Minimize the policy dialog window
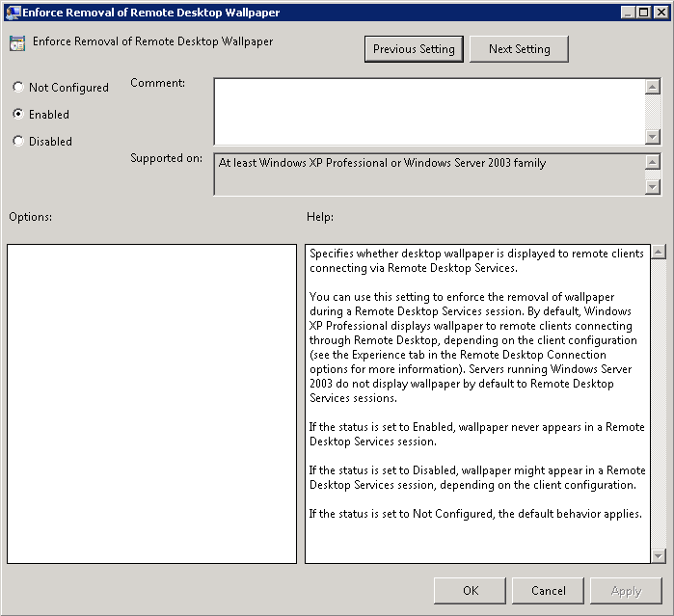 628,13
